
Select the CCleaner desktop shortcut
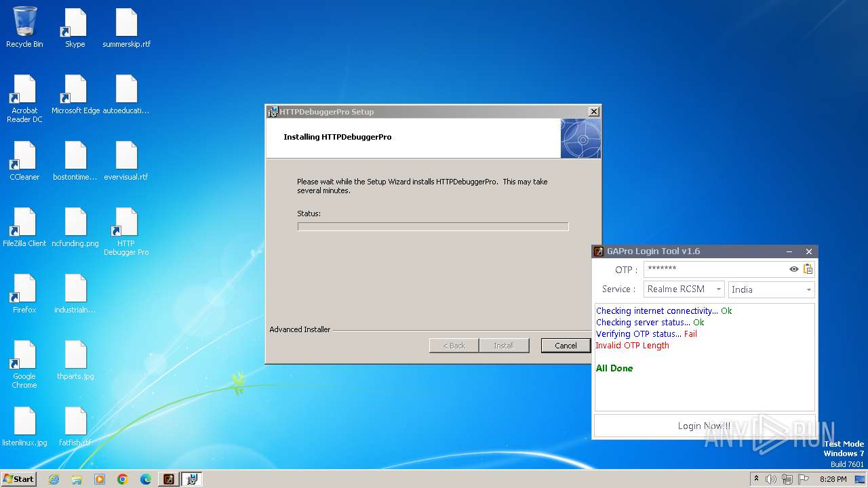point(24,160)
